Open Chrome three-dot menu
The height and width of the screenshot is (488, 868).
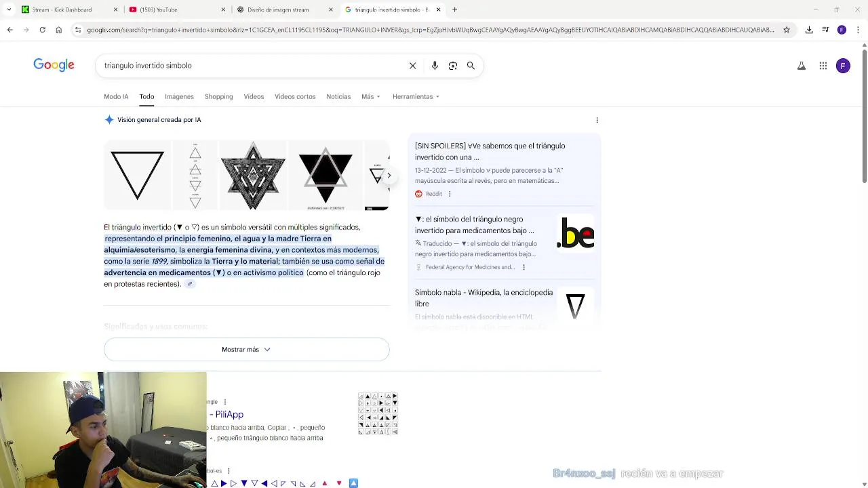pos(858,30)
